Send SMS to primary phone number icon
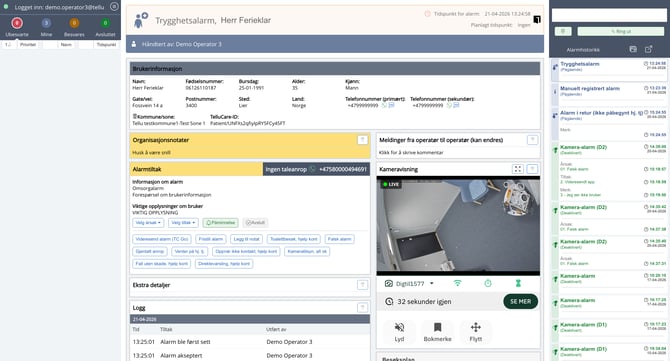The image size is (670, 361). click(391, 105)
